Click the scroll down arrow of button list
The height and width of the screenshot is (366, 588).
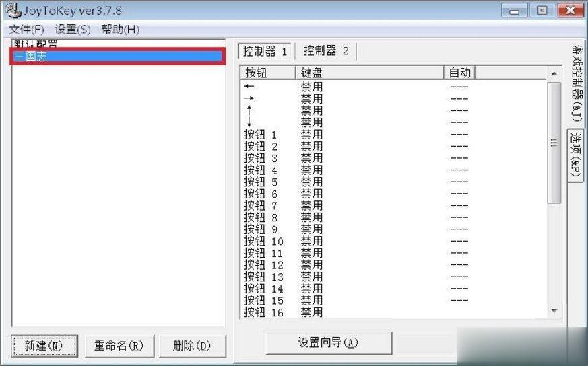[554, 311]
